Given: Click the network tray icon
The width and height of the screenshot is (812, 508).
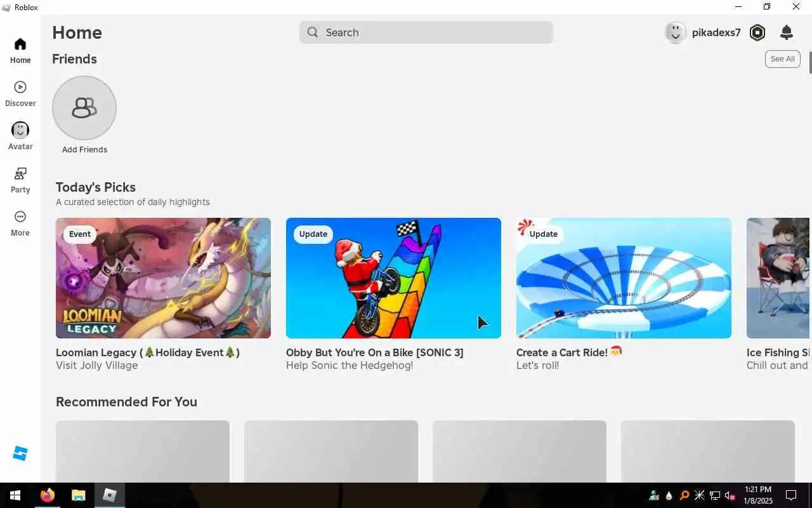Looking at the screenshot, I should (714, 495).
